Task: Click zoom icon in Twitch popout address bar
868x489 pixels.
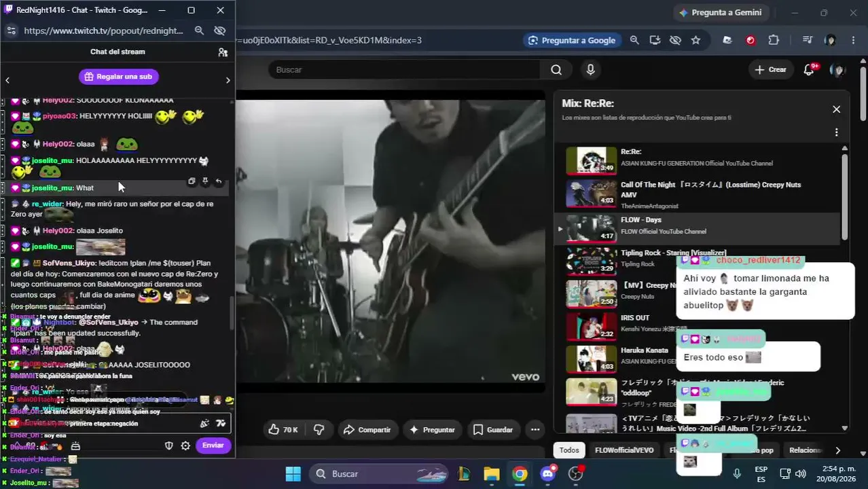Action: coord(199,31)
